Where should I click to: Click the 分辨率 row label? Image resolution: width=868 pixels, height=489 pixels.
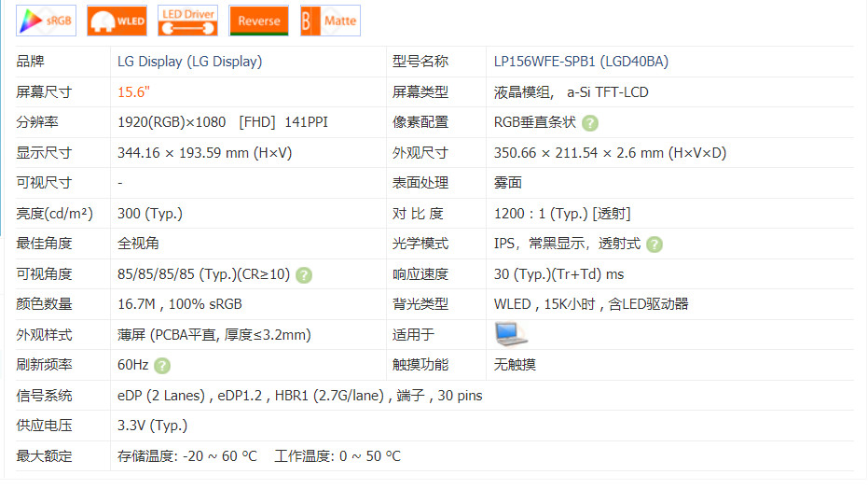click(x=37, y=122)
